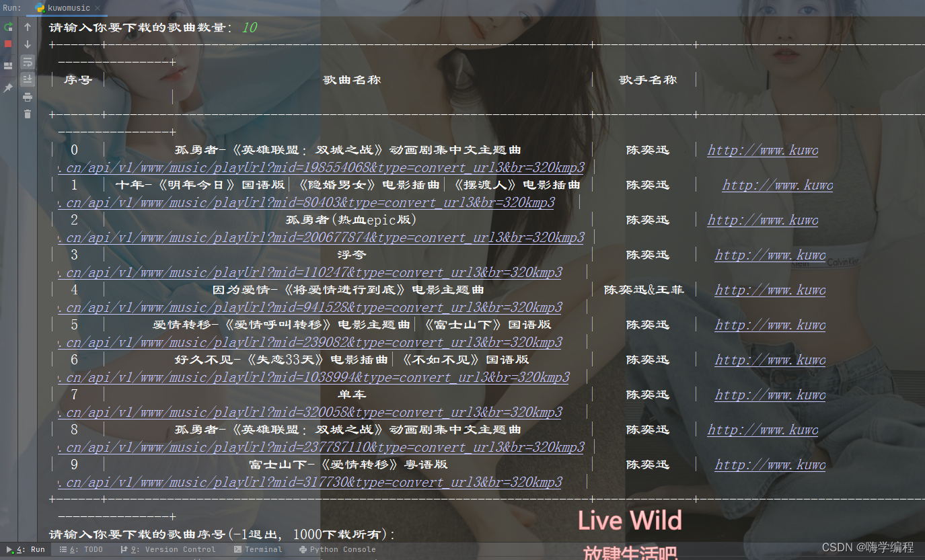Open link with mid=110247
The image size is (925, 560).
tap(309, 272)
